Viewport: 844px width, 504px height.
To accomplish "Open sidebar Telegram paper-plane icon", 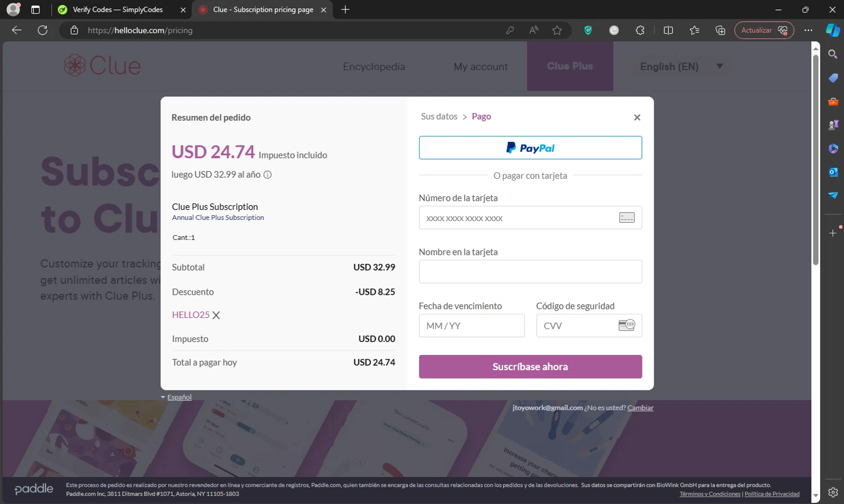I will [833, 196].
